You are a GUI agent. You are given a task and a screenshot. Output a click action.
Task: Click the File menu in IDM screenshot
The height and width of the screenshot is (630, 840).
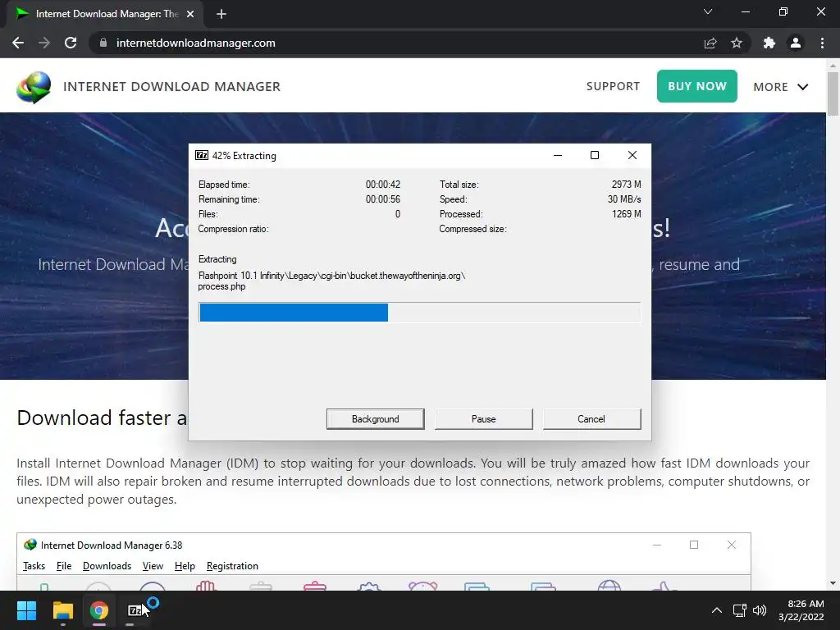pos(64,566)
